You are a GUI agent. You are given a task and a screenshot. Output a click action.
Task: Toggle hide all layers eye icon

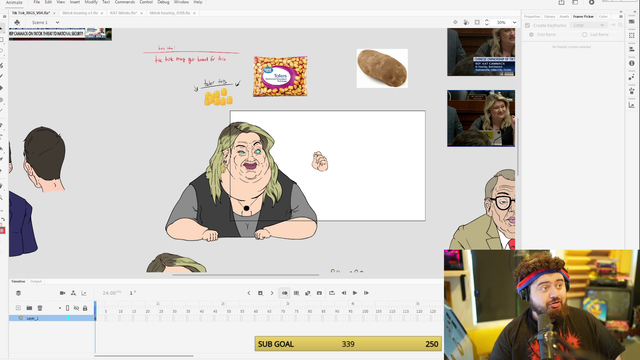tap(76, 308)
